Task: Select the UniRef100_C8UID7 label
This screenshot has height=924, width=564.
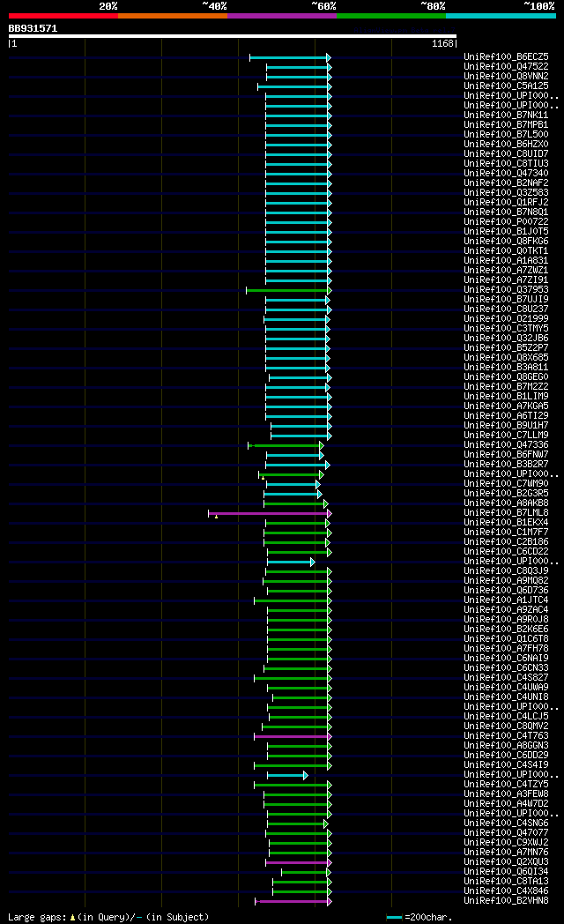Action: pyautogui.click(x=506, y=153)
